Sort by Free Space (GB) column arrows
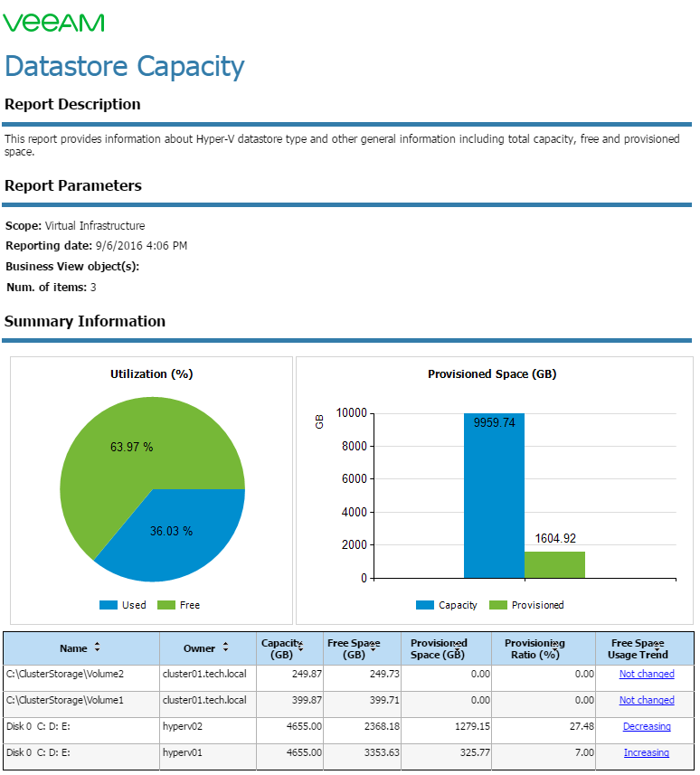 click(374, 647)
